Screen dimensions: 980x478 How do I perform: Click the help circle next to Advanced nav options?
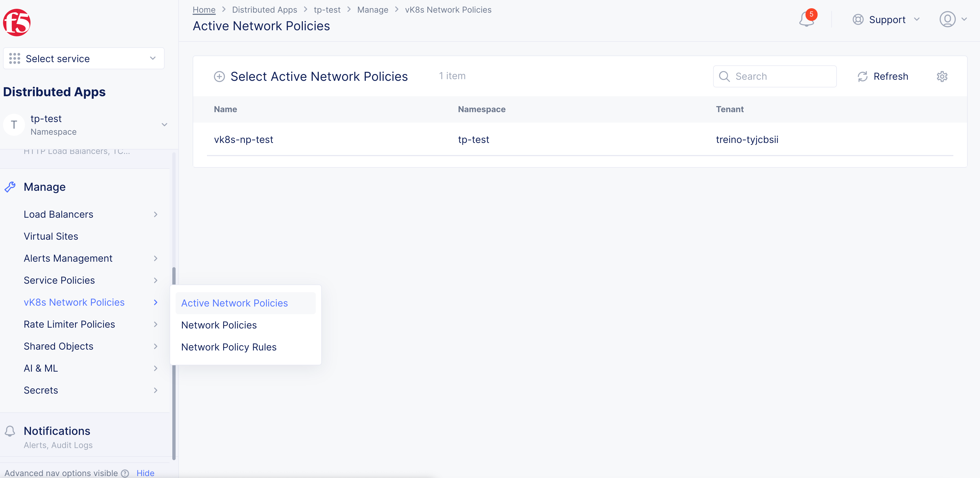tap(125, 473)
